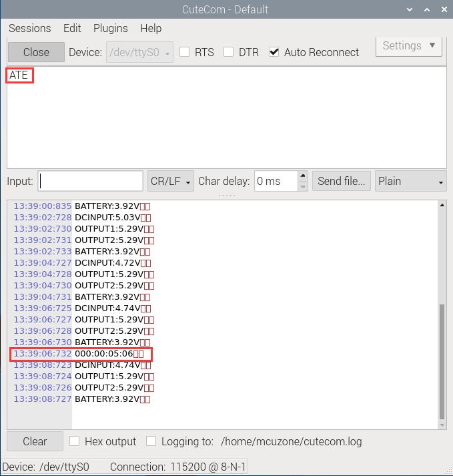
Task: Click the Send file... button
Action: tap(342, 181)
